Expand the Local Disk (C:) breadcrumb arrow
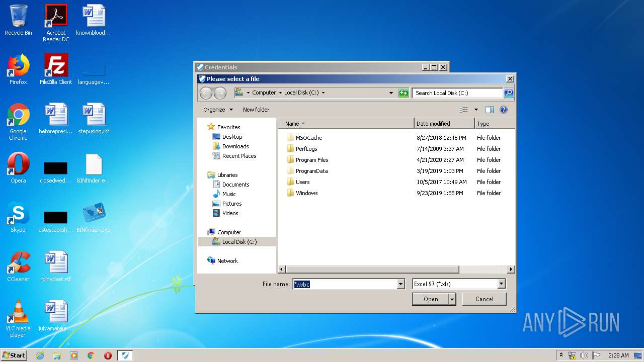 (323, 93)
